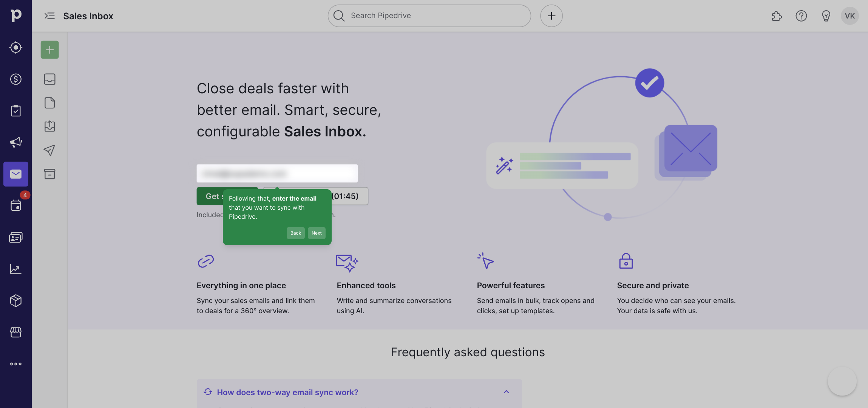The image size is (868, 408).
Task: Click the cursor icon above Powerful features
Action: pos(486,261)
